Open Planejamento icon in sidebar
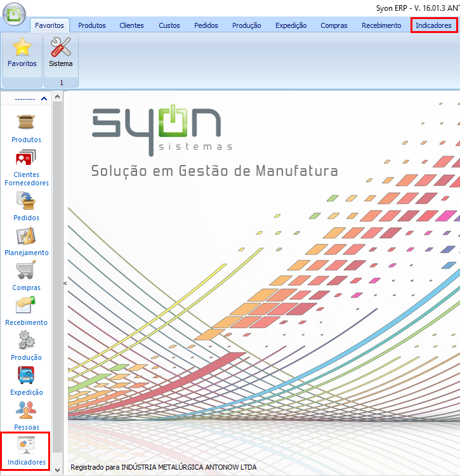This screenshot has height=476, width=460. [x=26, y=236]
